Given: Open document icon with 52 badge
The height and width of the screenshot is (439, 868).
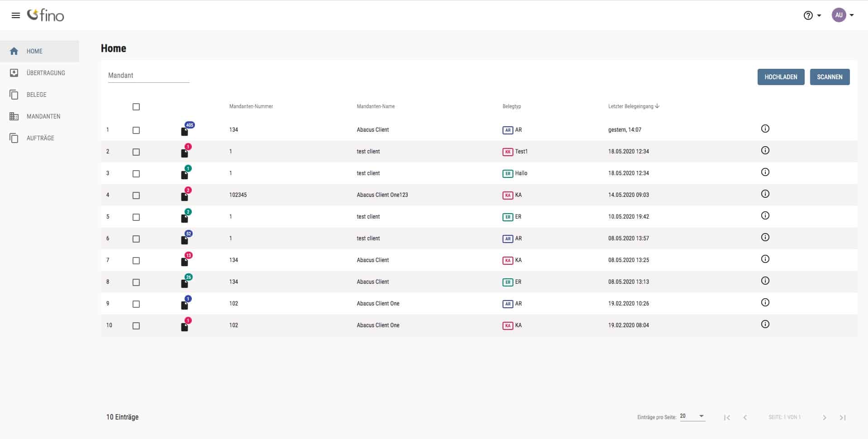Looking at the screenshot, I should [185, 240].
